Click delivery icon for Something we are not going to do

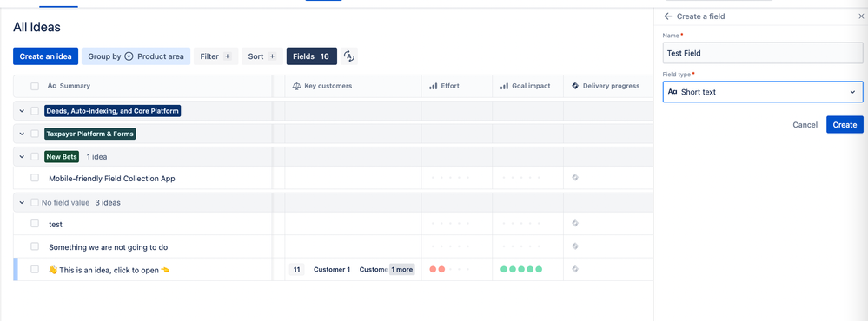pos(575,246)
